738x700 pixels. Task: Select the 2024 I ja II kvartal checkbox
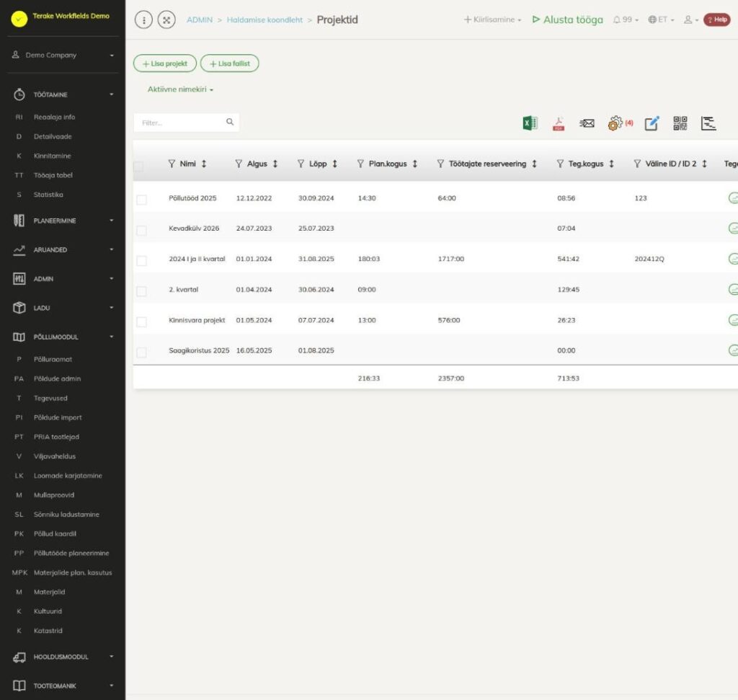tap(142, 261)
